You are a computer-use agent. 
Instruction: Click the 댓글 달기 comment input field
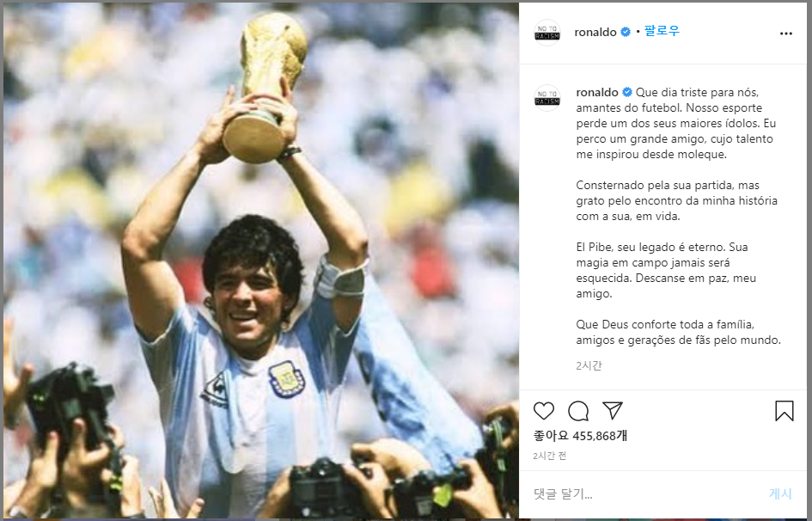642,493
